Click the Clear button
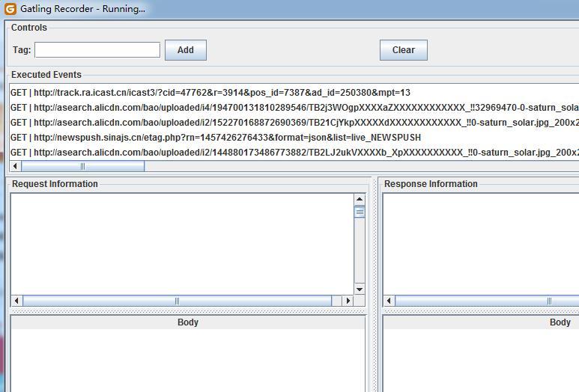The width and height of the screenshot is (579, 392). coord(404,50)
